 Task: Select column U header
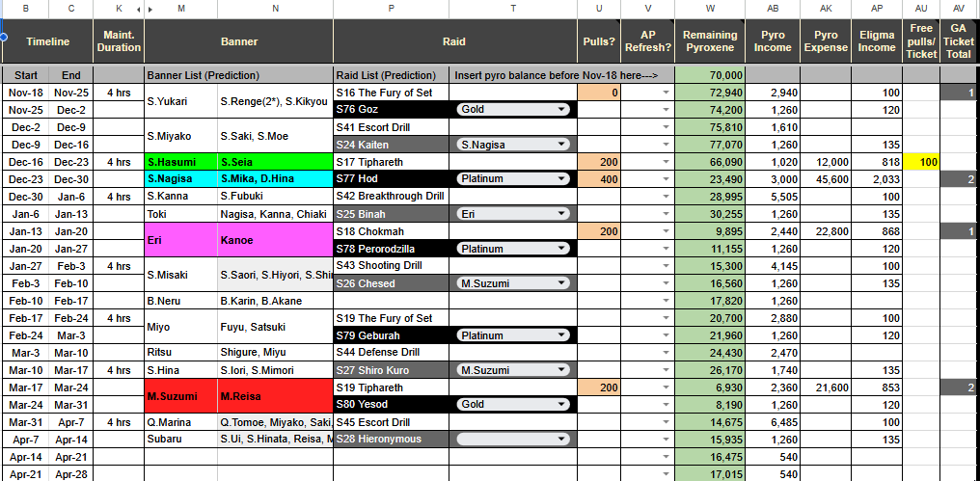click(599, 9)
